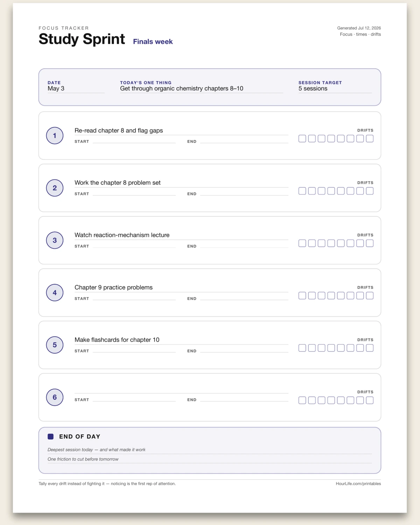
Task: Click the Start time line in session 1
Action: click(x=134, y=141)
